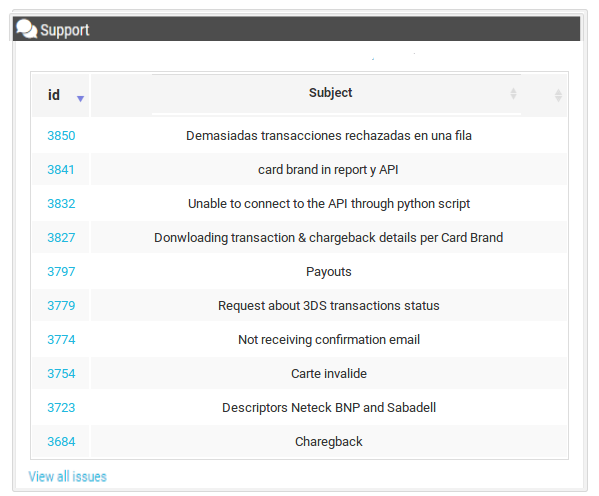Image resolution: width=599 pixels, height=496 pixels.
Task: Click the View all issues link
Action: [x=68, y=477]
